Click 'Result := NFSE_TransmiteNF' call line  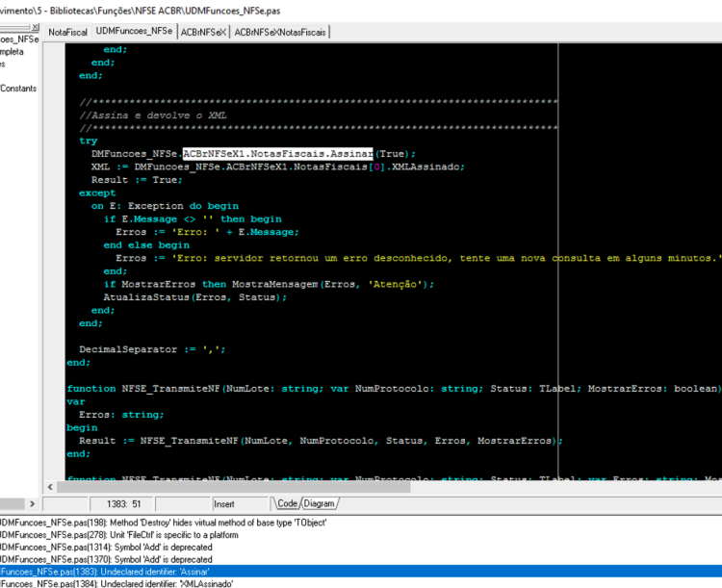coord(321,441)
